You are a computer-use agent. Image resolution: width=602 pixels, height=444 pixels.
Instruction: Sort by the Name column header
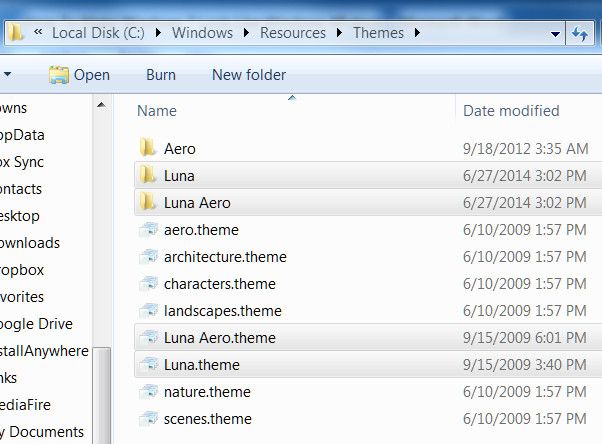click(x=157, y=111)
